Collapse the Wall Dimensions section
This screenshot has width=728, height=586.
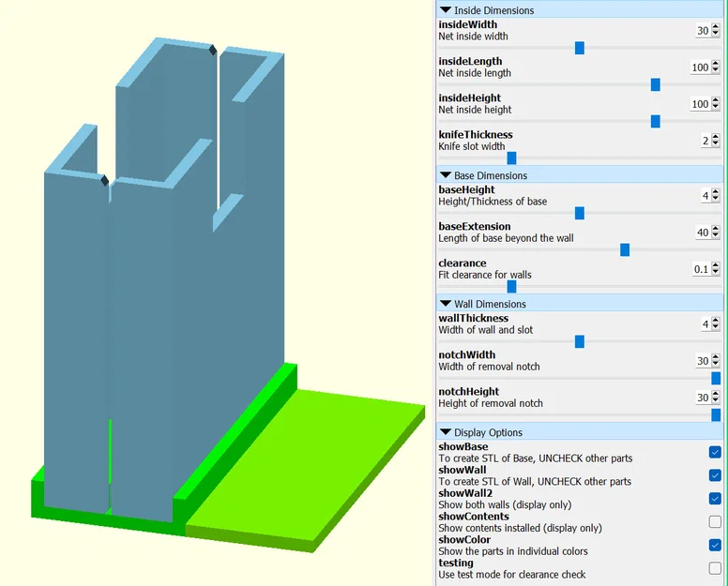click(x=446, y=304)
